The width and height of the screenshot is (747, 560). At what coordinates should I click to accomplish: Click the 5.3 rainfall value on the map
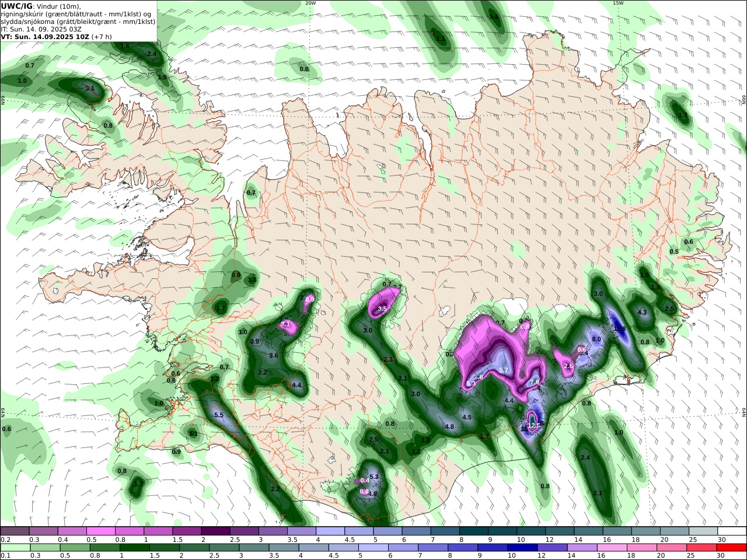(374, 477)
